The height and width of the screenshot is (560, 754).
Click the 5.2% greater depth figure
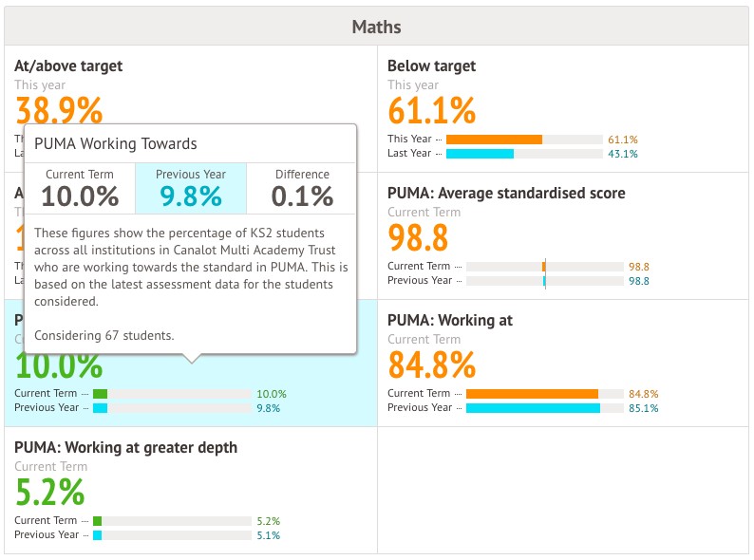pos(50,493)
